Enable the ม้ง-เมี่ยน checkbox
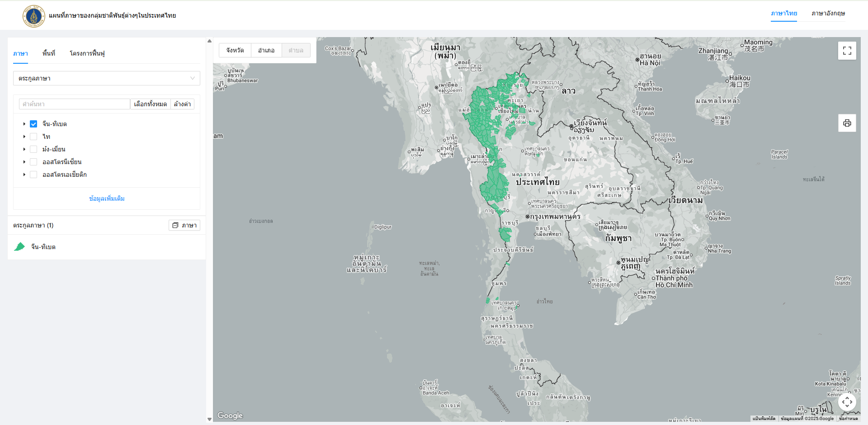Screen dimensions: 868x425 [33, 149]
